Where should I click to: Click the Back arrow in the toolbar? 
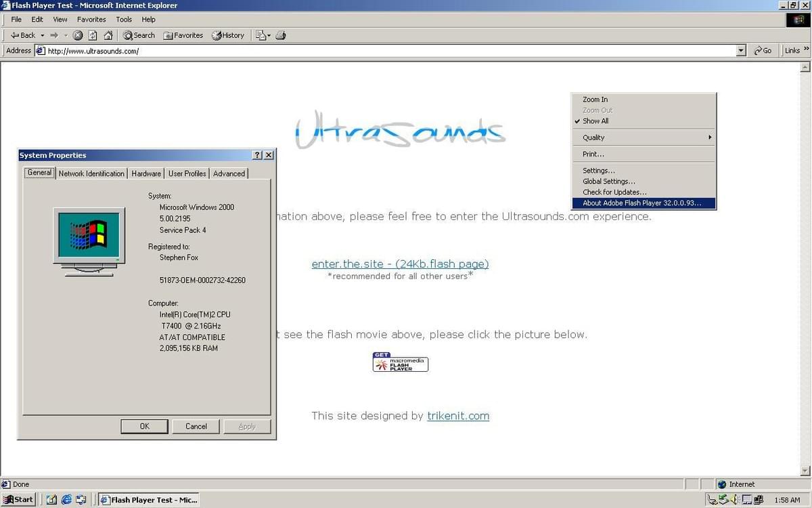point(23,35)
